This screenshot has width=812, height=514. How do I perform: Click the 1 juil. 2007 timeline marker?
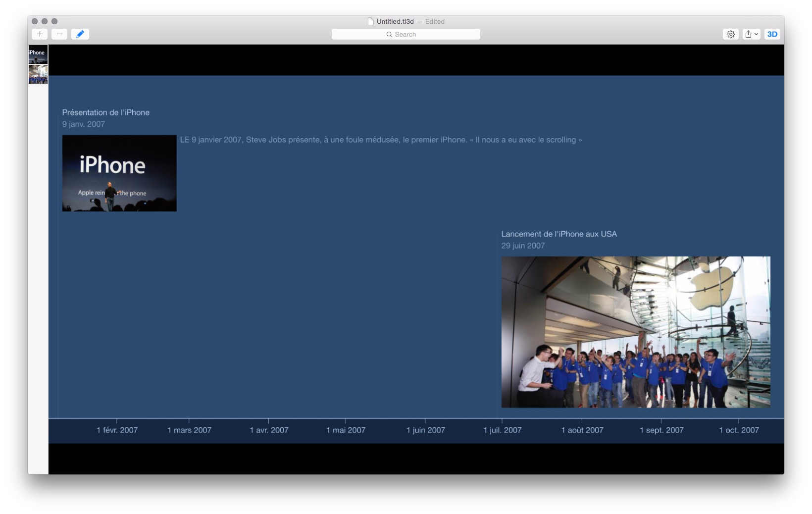tap(503, 430)
